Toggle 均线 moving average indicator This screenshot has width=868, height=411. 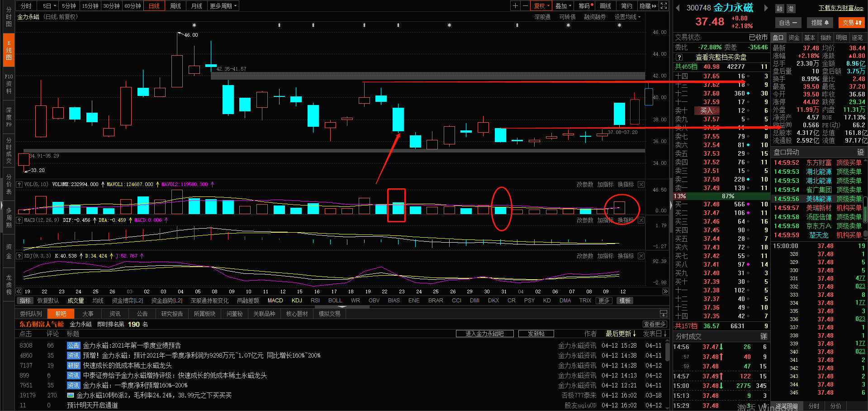click(98, 301)
